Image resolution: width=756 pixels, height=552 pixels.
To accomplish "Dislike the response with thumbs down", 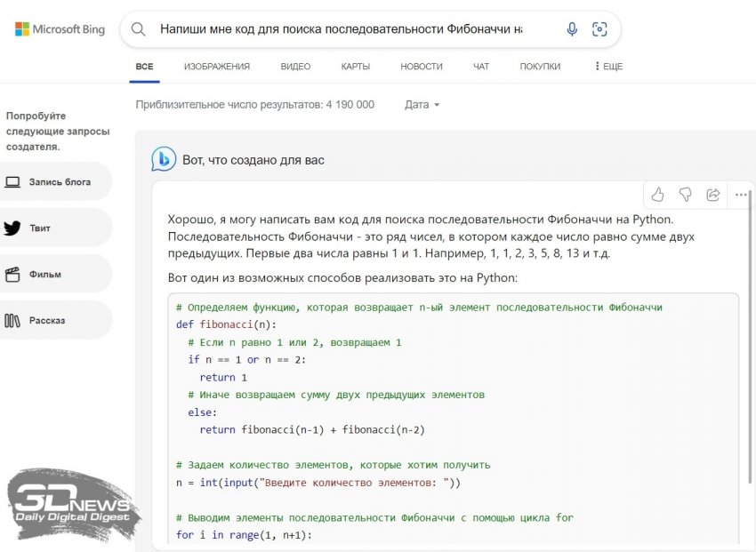I will pyautogui.click(x=685, y=195).
